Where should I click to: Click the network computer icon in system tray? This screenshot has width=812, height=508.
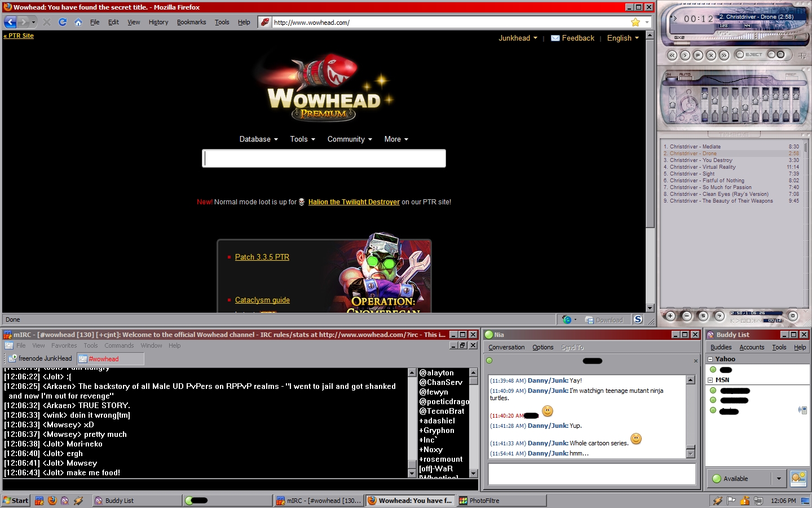coord(758,501)
